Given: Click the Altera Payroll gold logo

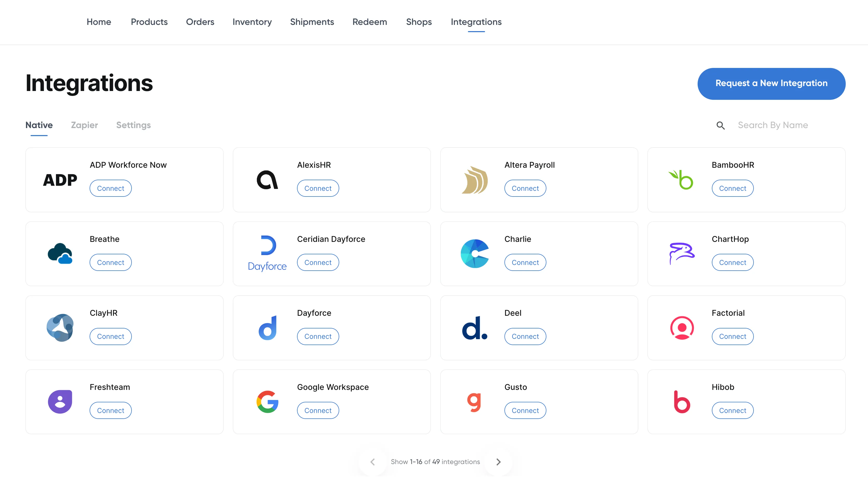Looking at the screenshot, I should pyautogui.click(x=474, y=180).
